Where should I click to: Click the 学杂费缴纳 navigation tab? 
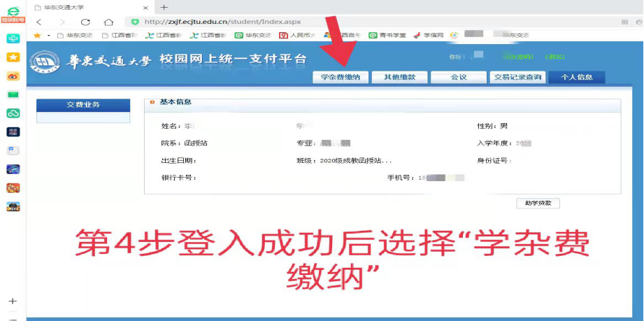(x=341, y=78)
